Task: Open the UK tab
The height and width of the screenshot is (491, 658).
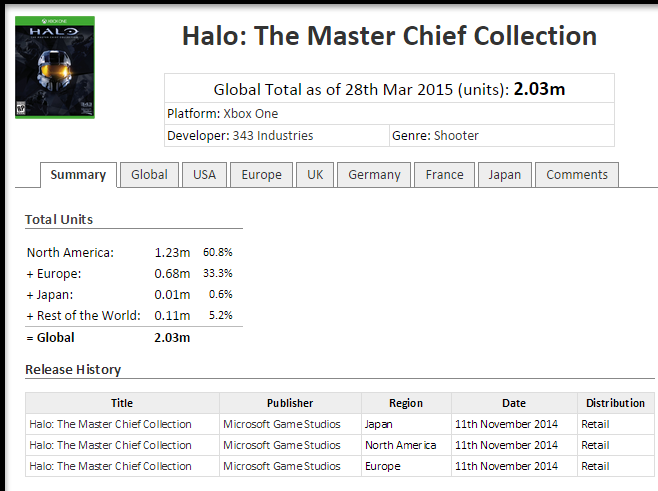Action: point(315,175)
